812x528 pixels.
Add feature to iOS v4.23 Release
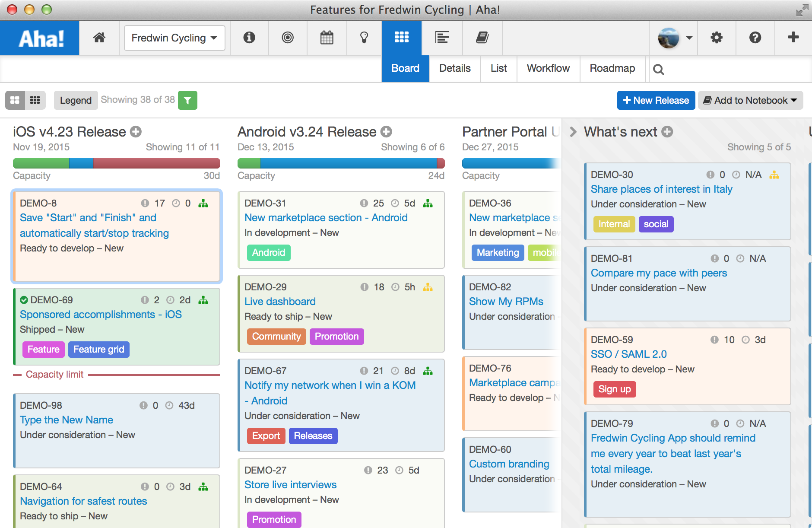[x=136, y=132]
